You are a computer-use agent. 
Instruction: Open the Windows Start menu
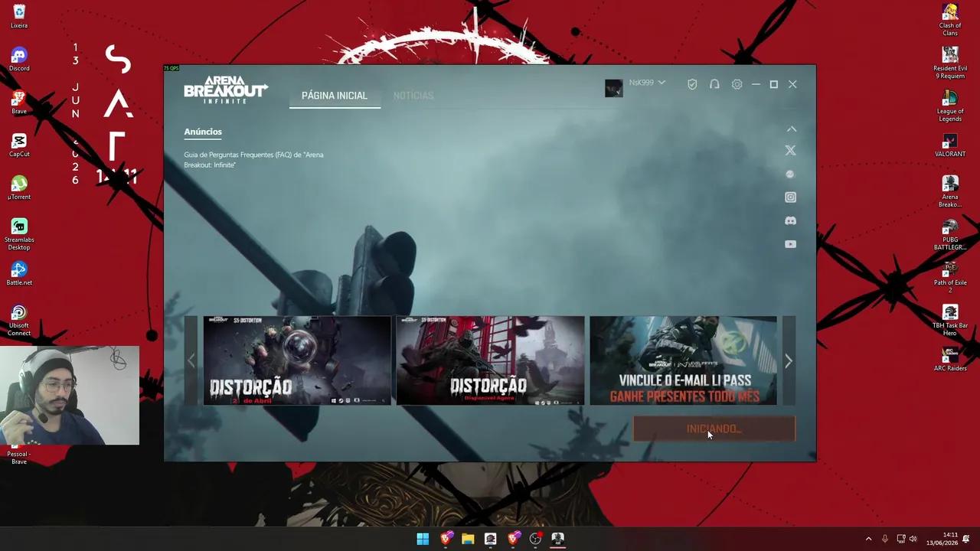click(x=423, y=539)
